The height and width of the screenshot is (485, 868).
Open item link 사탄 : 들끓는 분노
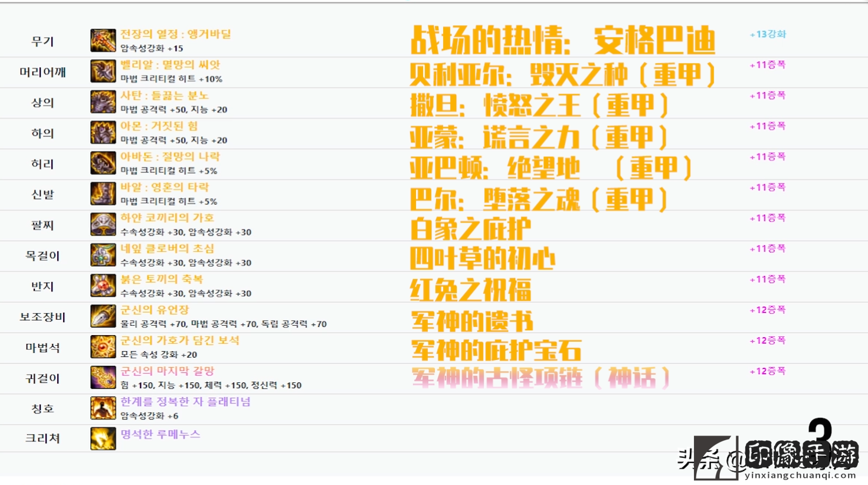click(165, 96)
